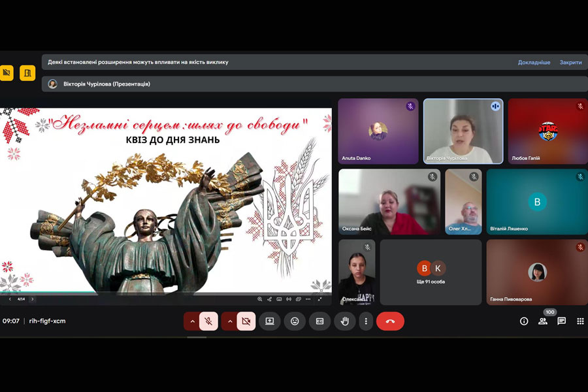Dismiss the banner with Закрити

click(x=571, y=62)
